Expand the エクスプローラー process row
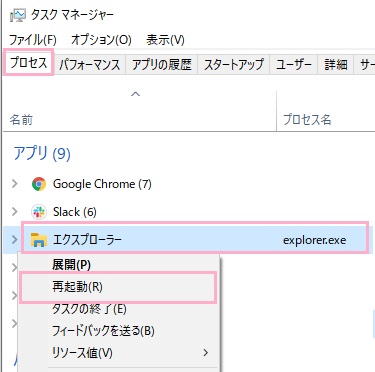Screen dimensions: 375x372 tap(14, 239)
